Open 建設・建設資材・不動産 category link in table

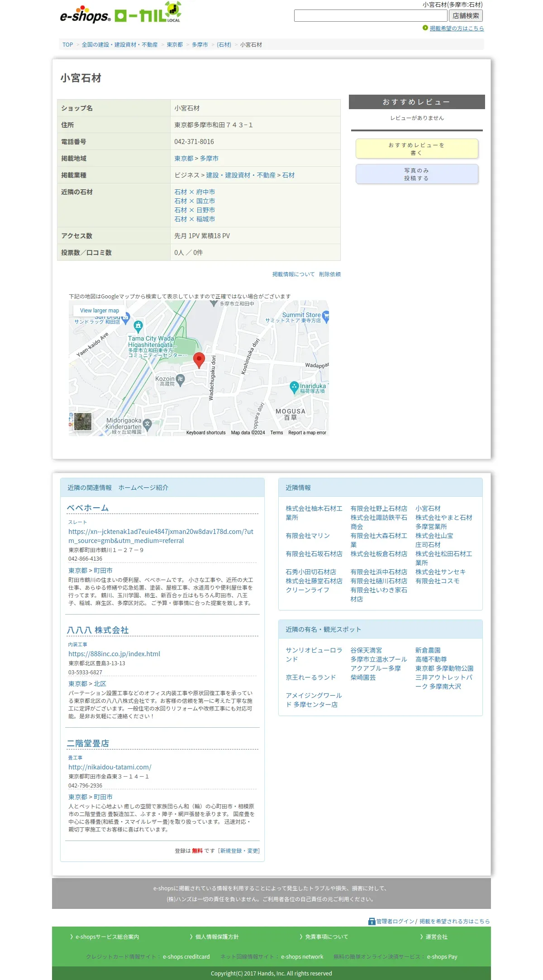pos(241,175)
